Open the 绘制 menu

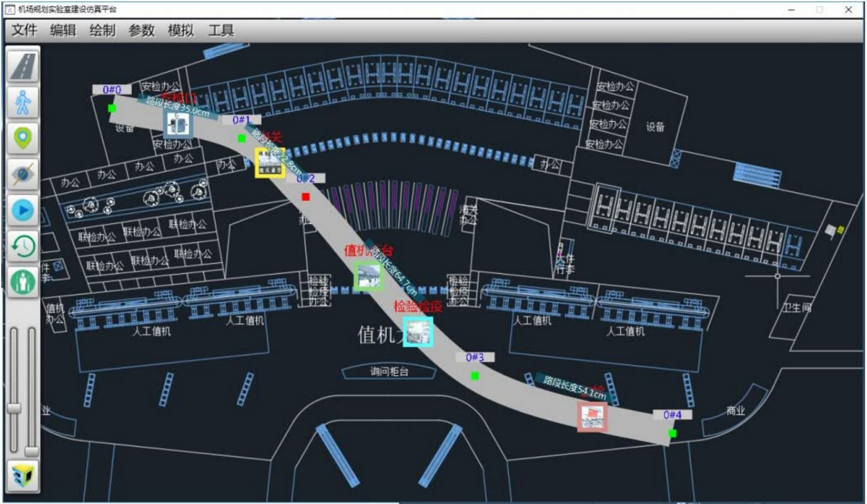(102, 30)
